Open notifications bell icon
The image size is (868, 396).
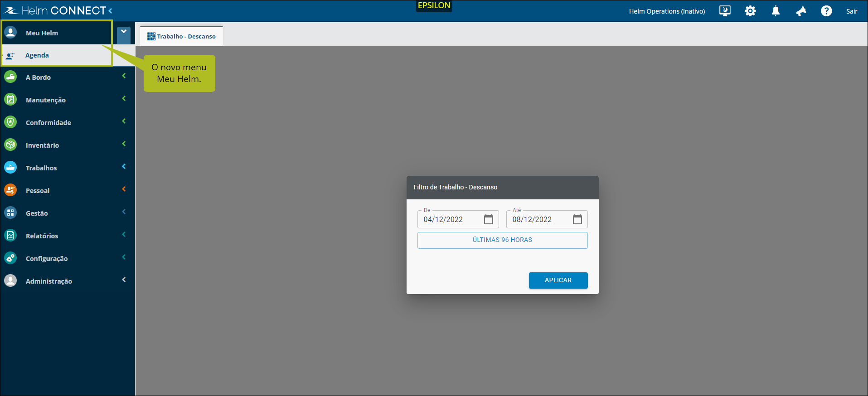(776, 11)
